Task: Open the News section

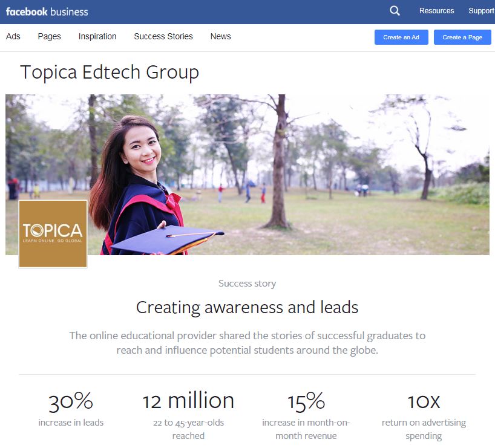Action: pyautogui.click(x=221, y=37)
